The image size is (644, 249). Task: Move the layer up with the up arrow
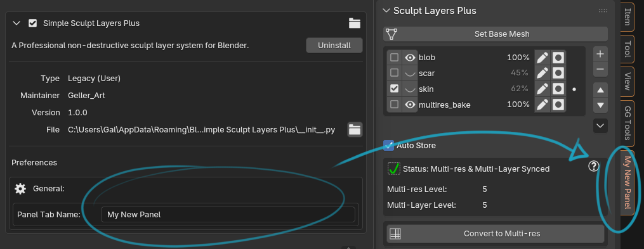click(x=600, y=90)
